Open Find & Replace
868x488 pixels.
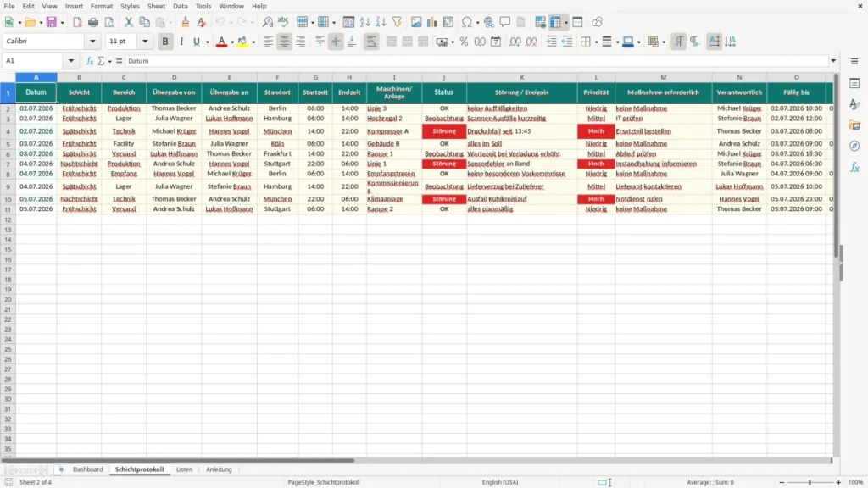pyautogui.click(x=267, y=22)
